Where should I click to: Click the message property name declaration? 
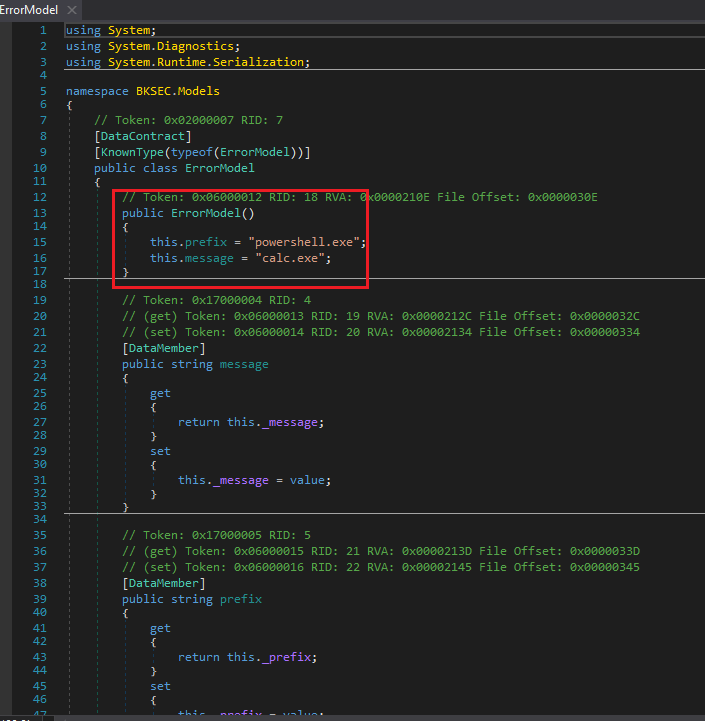244,364
